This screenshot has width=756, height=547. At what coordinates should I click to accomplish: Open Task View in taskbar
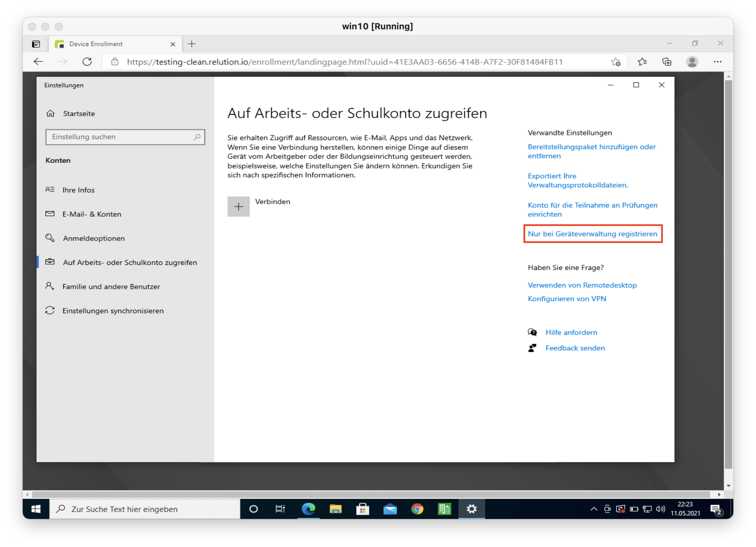pos(280,509)
